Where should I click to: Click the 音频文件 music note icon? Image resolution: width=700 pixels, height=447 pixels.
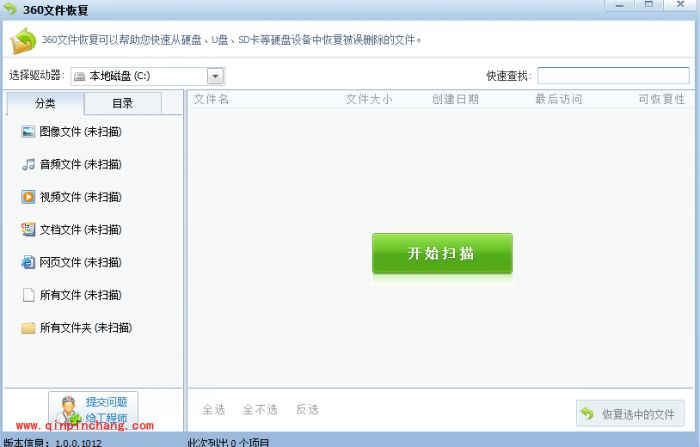click(28, 164)
